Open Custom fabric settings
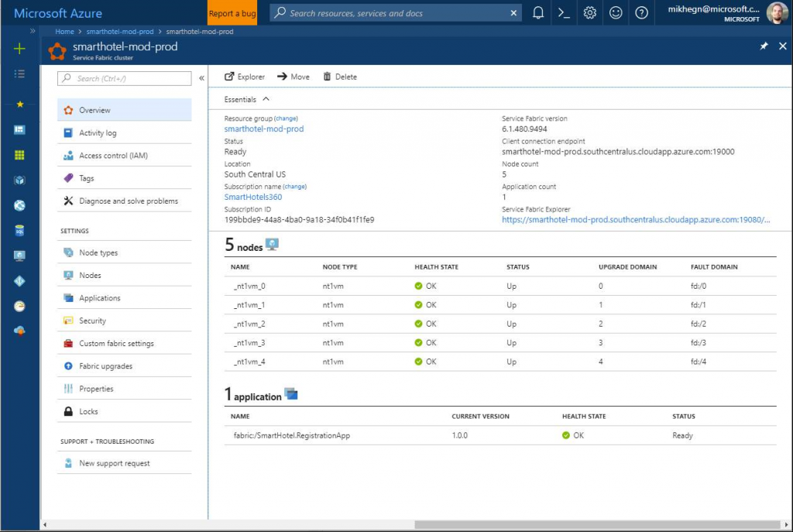This screenshot has width=793, height=532. [x=125, y=344]
